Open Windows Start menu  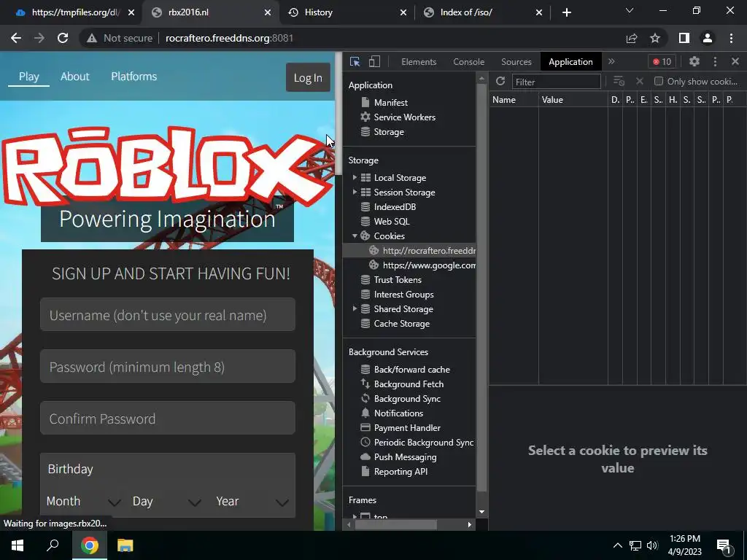(x=18, y=545)
